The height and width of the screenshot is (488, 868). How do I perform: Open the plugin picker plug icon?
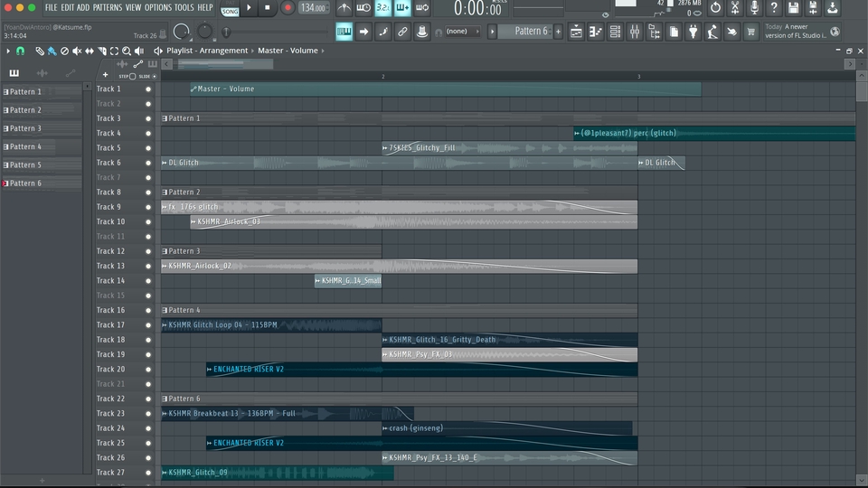click(693, 32)
